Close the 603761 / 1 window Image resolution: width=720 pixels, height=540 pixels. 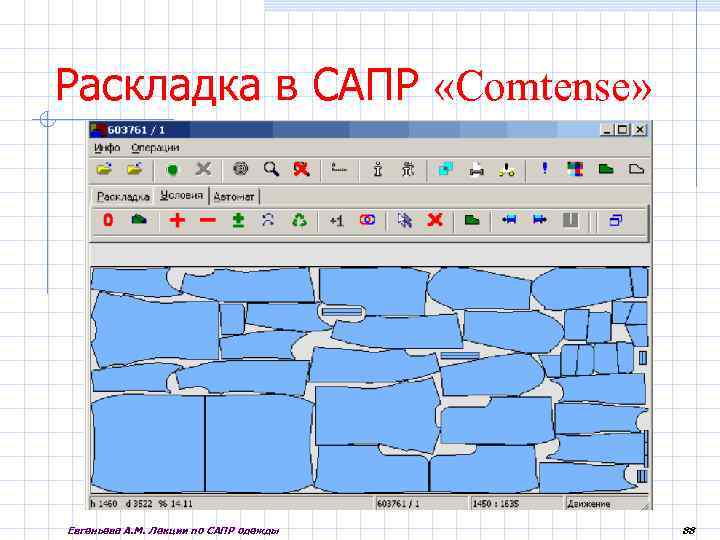639,130
